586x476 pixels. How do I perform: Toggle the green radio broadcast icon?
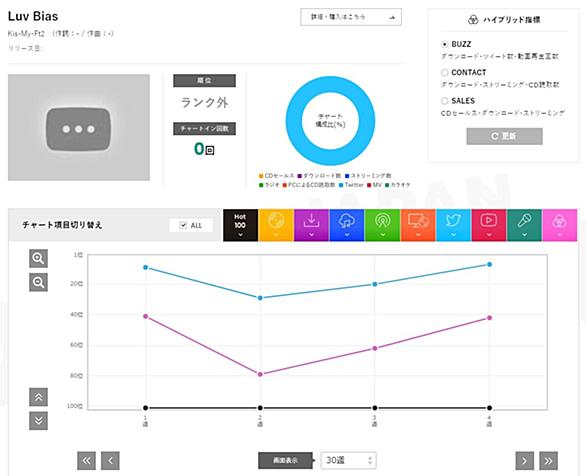[382, 225]
